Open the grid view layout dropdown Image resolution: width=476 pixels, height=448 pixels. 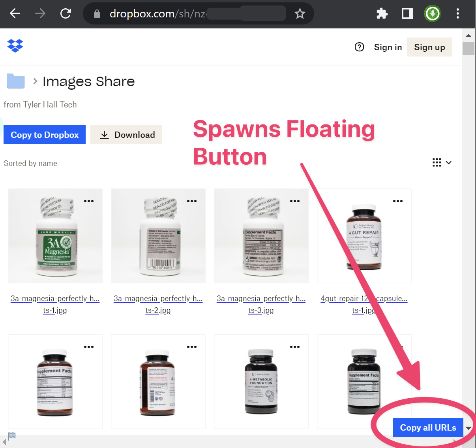coord(442,162)
